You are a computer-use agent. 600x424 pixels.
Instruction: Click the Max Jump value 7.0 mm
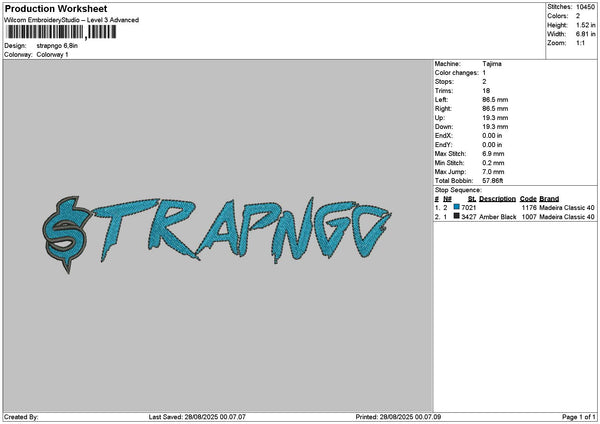point(493,172)
